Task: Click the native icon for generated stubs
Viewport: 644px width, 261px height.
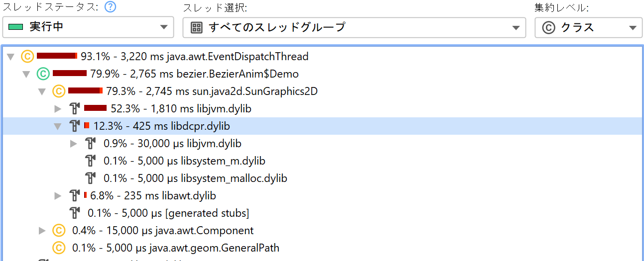Action: [x=75, y=213]
